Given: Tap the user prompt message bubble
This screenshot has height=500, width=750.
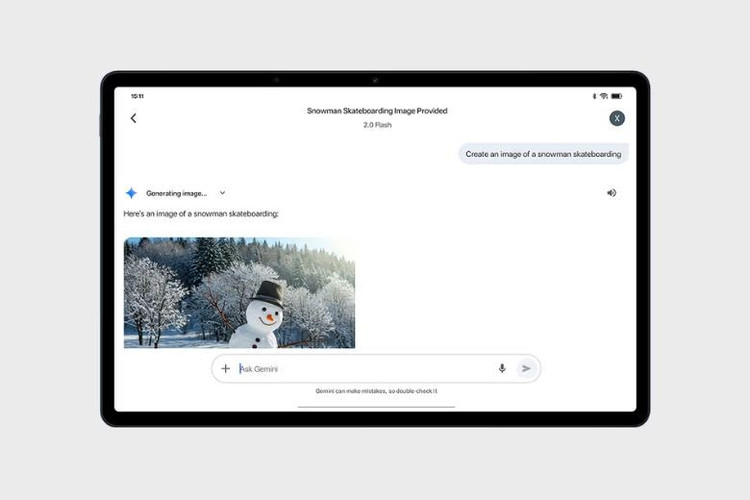Looking at the screenshot, I should (543, 154).
